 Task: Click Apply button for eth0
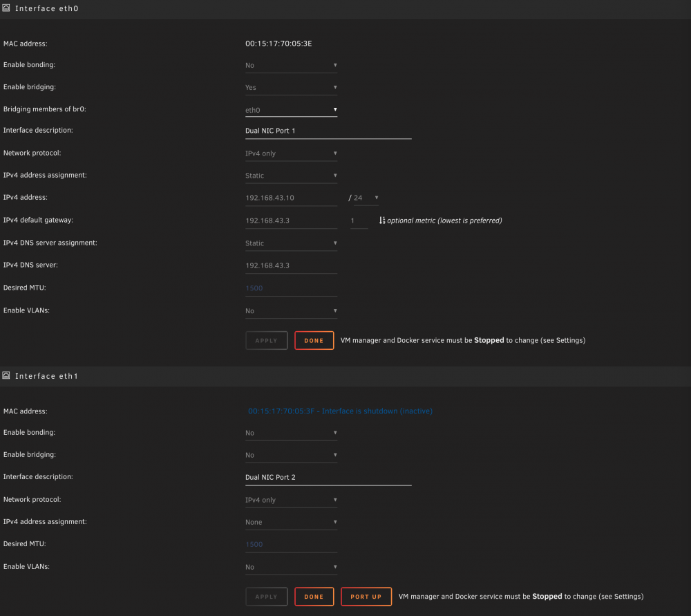coord(266,340)
